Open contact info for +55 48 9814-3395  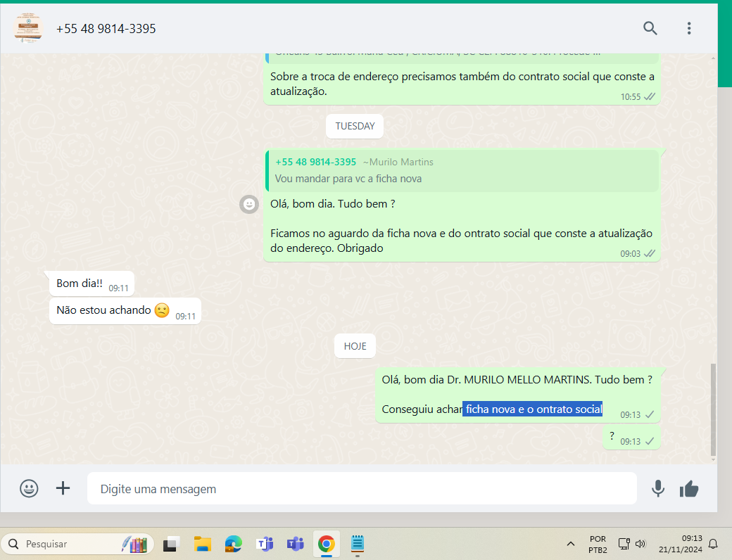pos(106,29)
